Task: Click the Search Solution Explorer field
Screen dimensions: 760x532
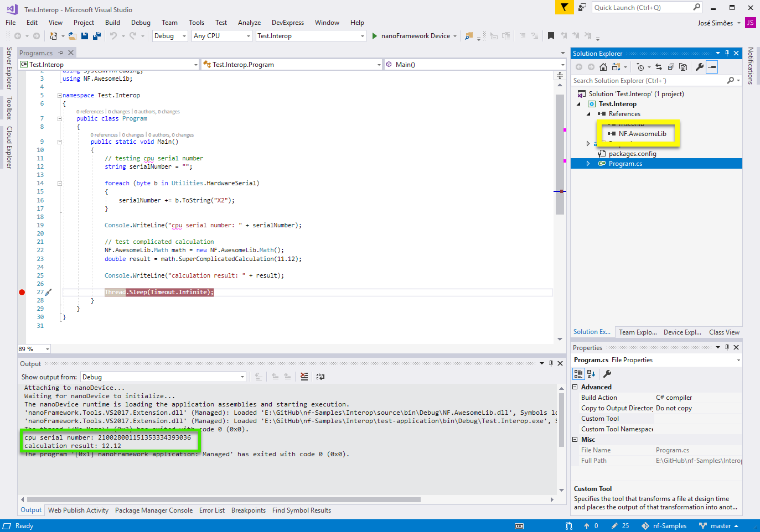Action: coord(649,81)
